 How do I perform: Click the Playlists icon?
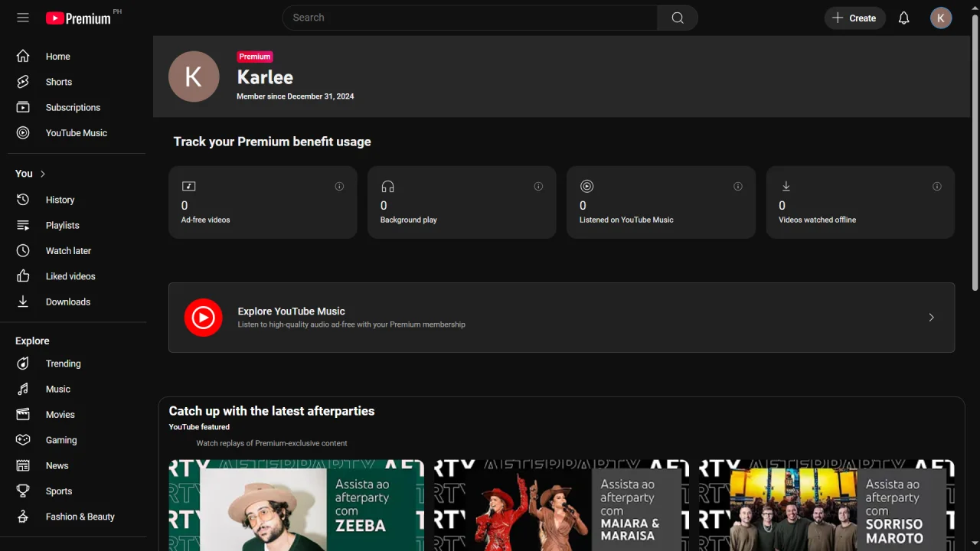[x=23, y=225]
